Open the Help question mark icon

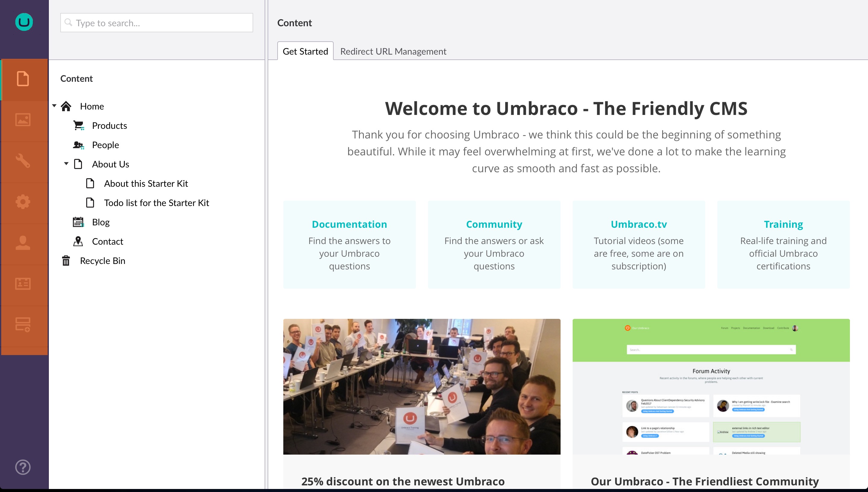23,467
